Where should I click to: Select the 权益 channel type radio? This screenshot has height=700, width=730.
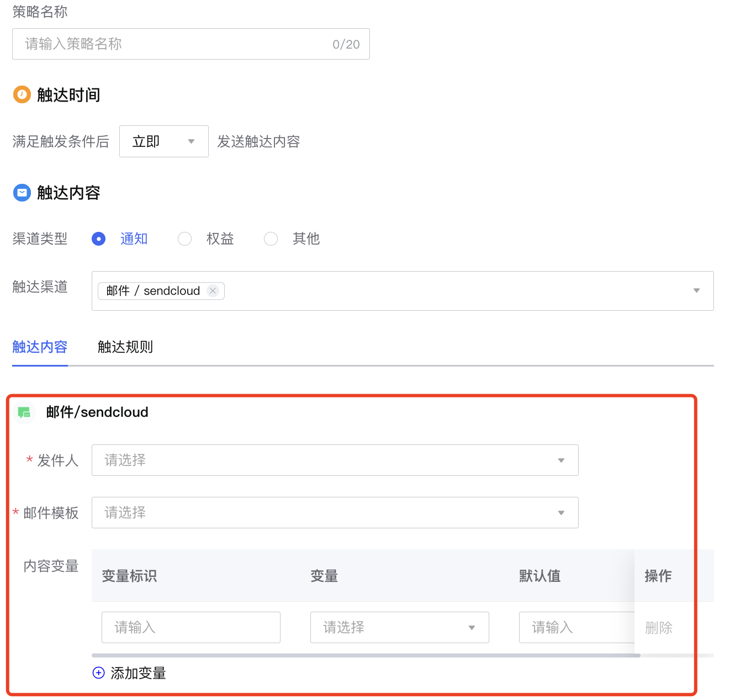point(184,238)
